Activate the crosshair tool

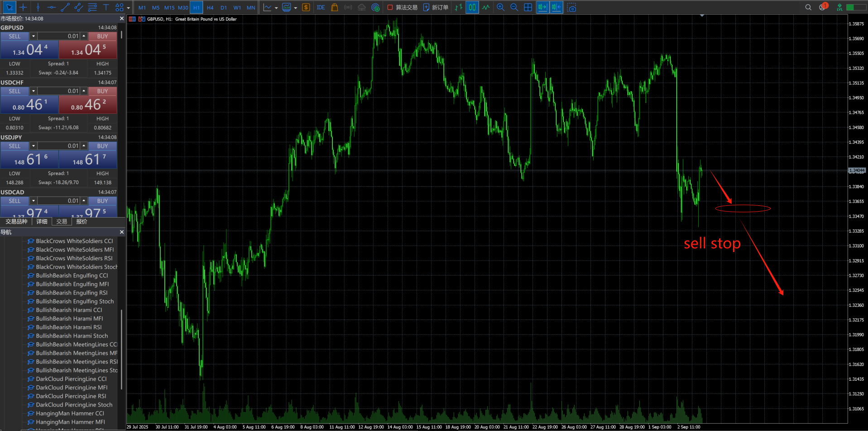[x=23, y=7]
